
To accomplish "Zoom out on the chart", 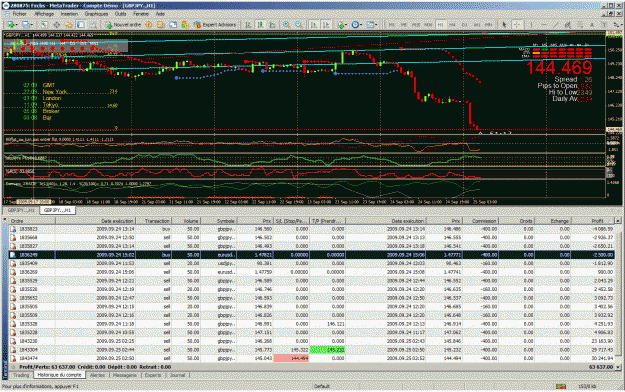I will click(298, 25).
